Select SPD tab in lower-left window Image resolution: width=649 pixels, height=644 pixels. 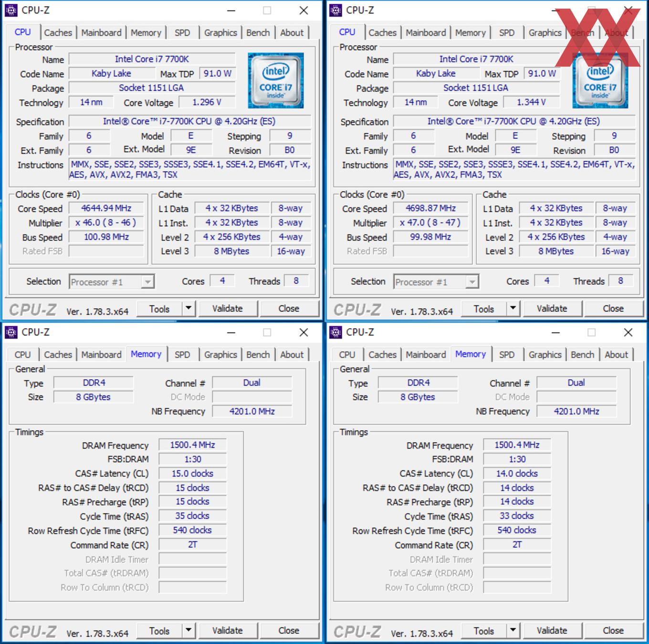point(182,355)
